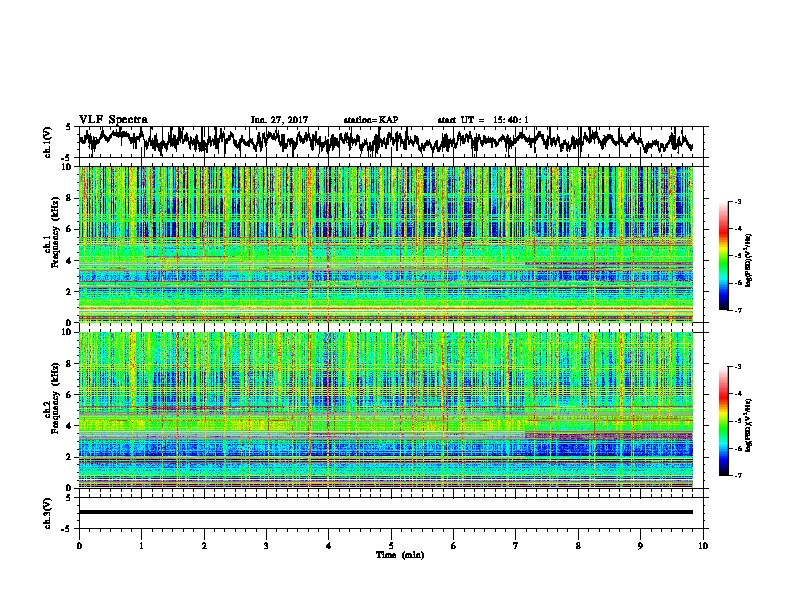Click the VLF Spectra title

point(113,120)
